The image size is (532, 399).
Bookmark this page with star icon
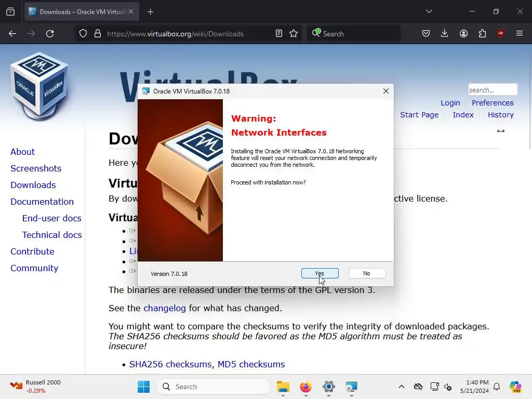pyautogui.click(x=294, y=34)
